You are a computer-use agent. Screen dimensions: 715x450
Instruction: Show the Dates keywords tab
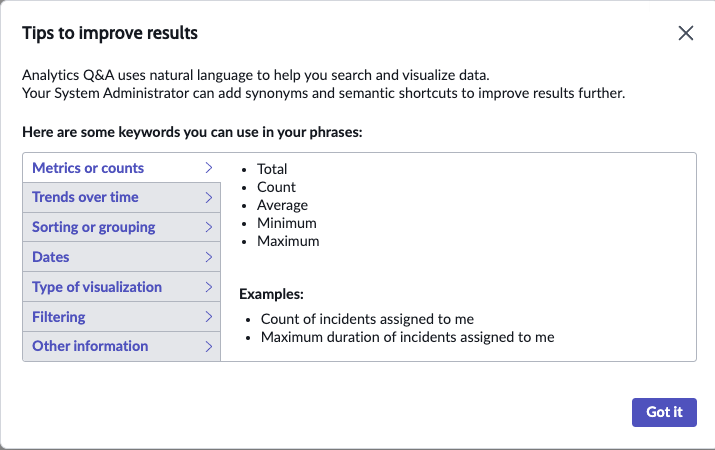122,257
